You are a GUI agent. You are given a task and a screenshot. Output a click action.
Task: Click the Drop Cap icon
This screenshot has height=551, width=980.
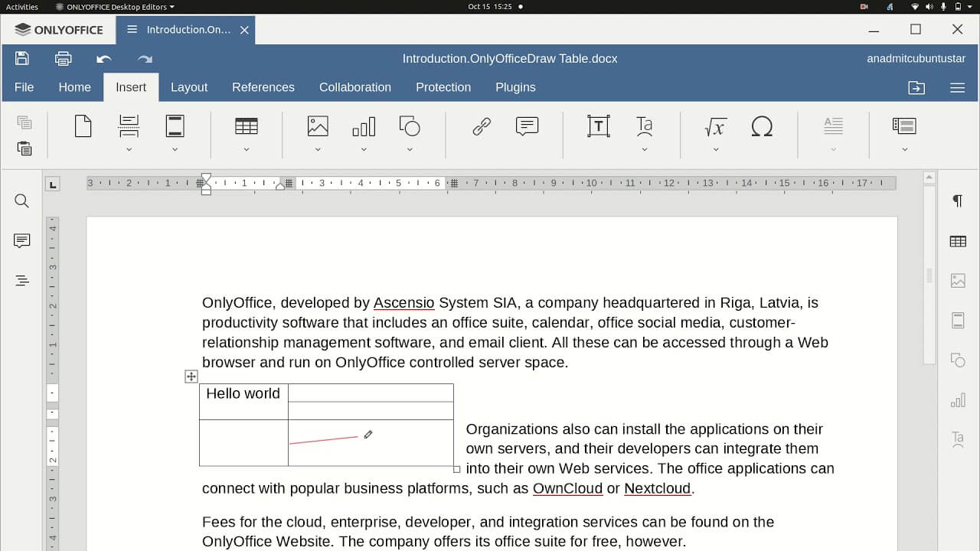[x=833, y=126]
